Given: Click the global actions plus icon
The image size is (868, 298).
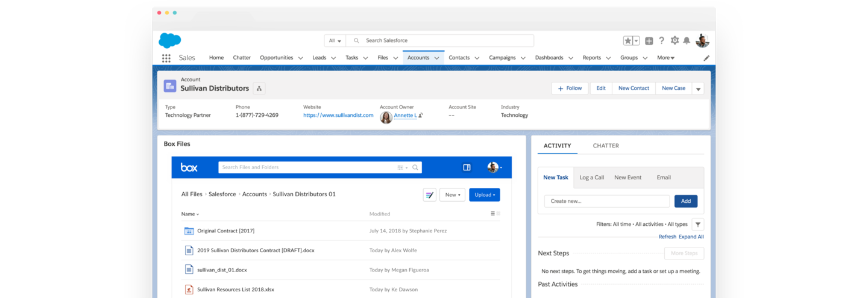Looking at the screenshot, I should 649,41.
